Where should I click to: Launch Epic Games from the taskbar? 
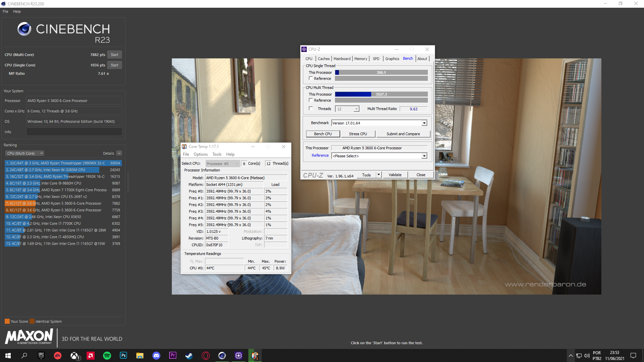point(41,356)
